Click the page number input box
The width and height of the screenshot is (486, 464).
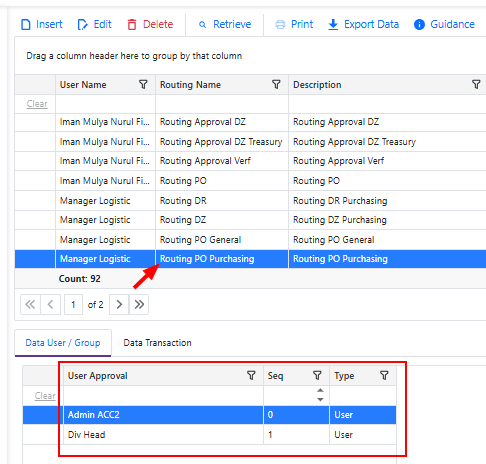click(x=73, y=304)
